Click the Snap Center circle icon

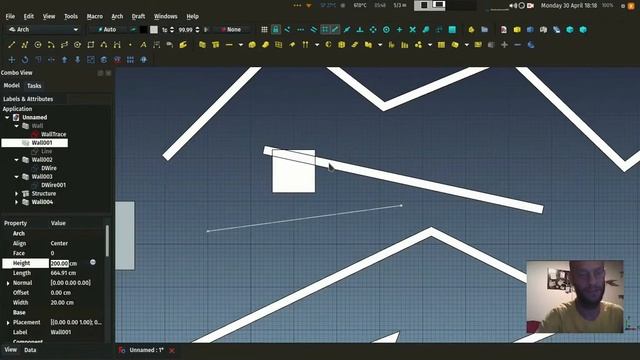click(386, 29)
